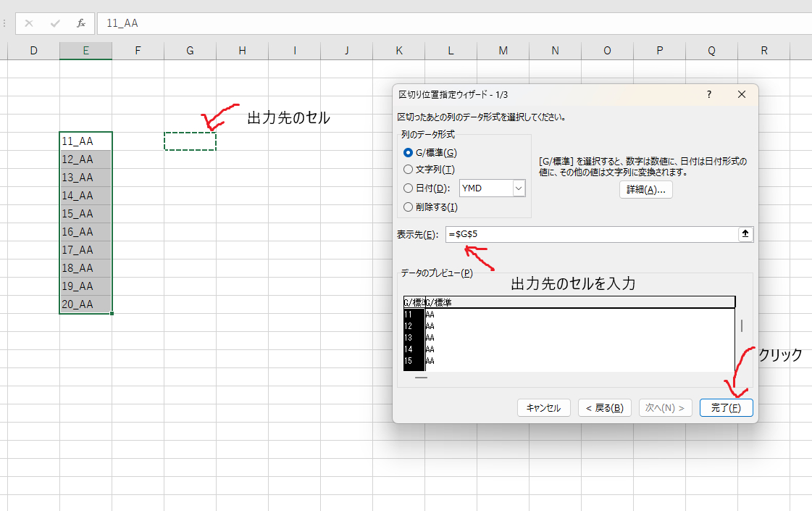
Task: Open the 詳細 advanced settings dialog
Action: 645,189
